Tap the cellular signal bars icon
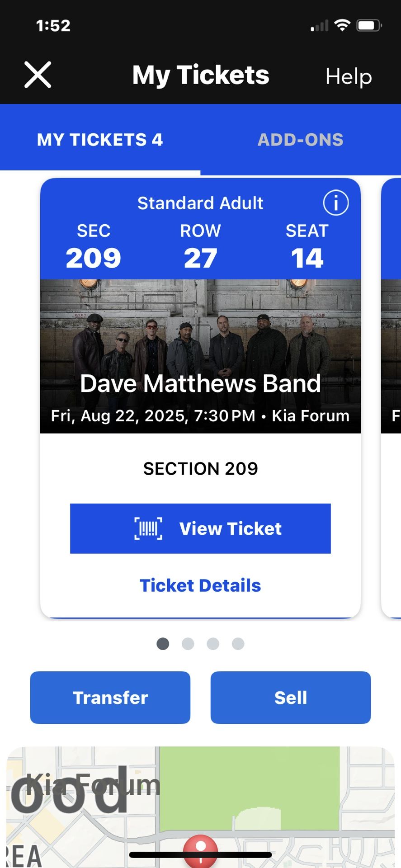 pyautogui.click(x=319, y=26)
